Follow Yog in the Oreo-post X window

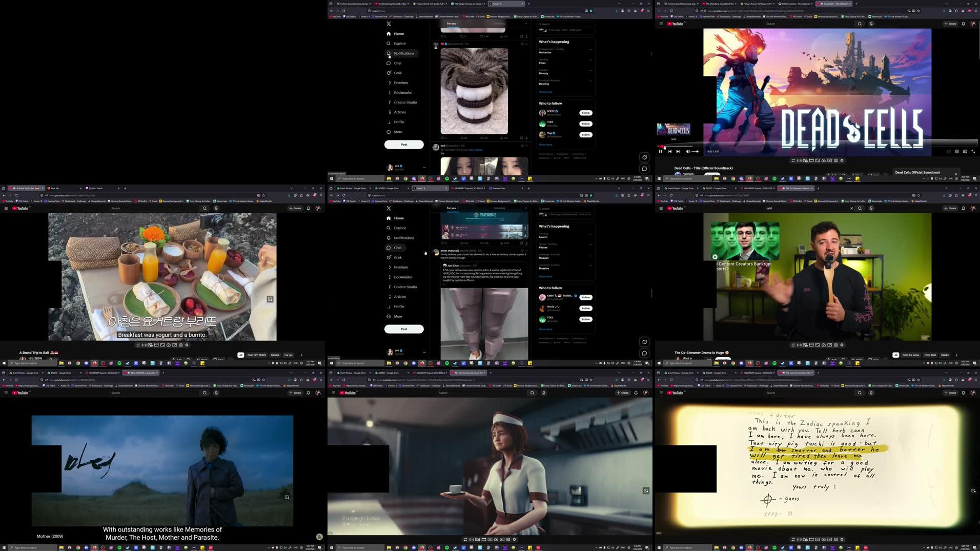point(585,135)
